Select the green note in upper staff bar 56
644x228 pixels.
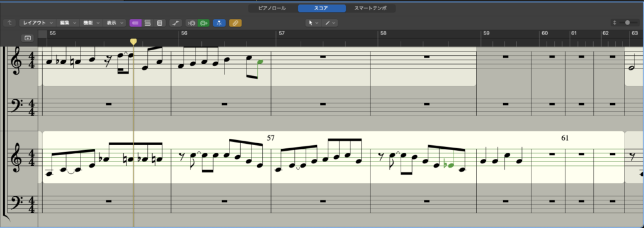pyautogui.click(x=260, y=62)
